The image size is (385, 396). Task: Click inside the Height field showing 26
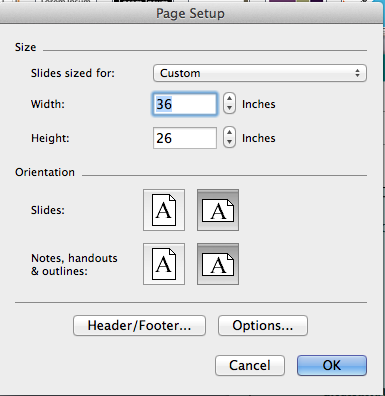click(185, 138)
